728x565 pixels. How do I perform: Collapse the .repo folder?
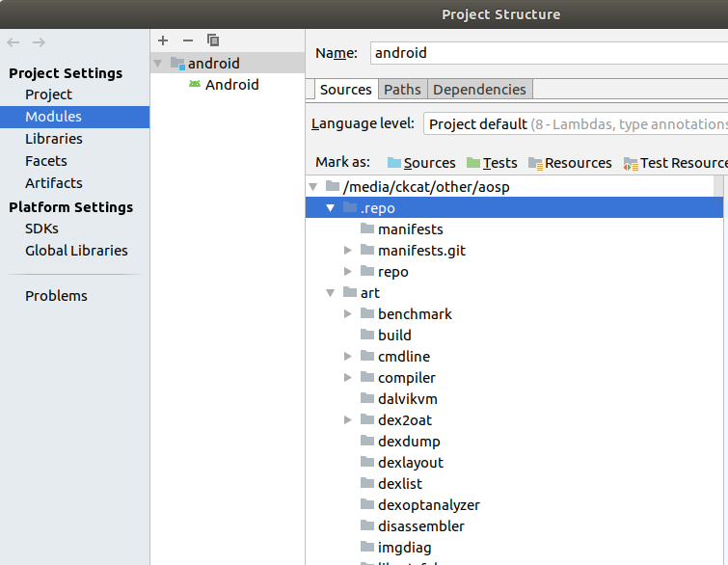point(331,208)
